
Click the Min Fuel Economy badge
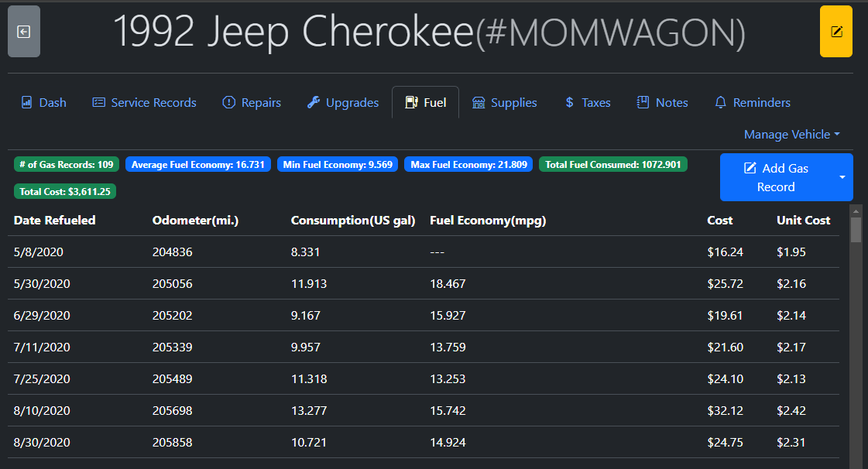(338, 164)
